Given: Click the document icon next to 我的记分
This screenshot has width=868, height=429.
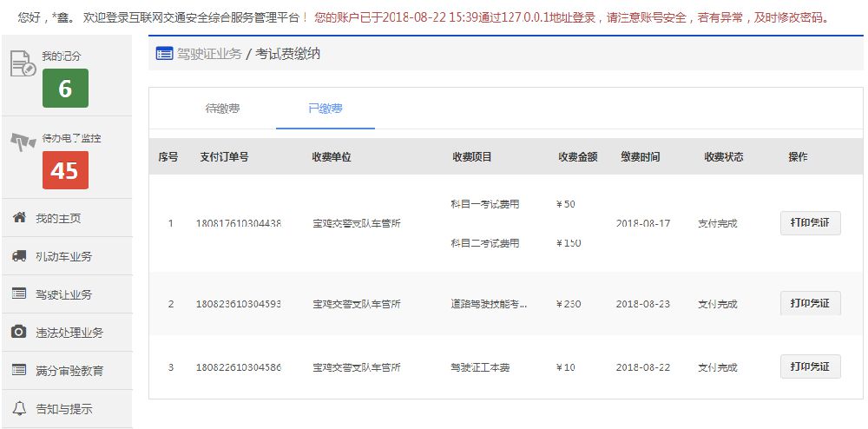Looking at the screenshot, I should point(22,64).
